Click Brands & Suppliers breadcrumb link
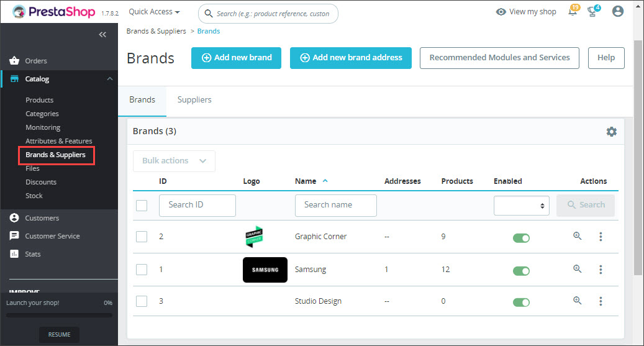 tap(156, 31)
